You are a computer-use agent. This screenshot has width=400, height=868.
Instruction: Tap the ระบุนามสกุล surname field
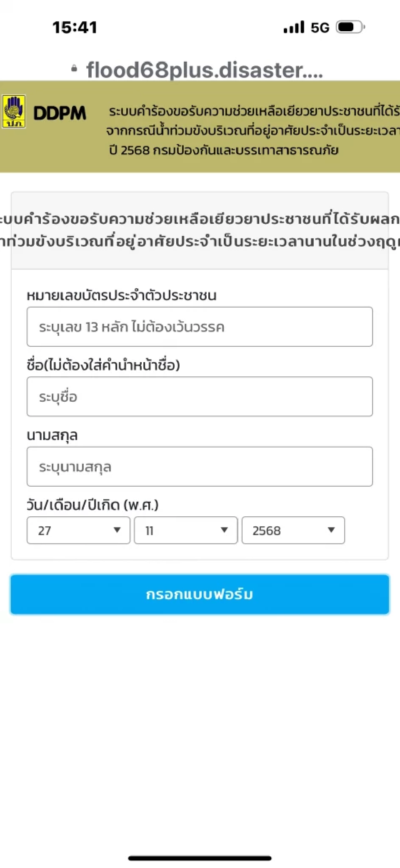click(200, 467)
